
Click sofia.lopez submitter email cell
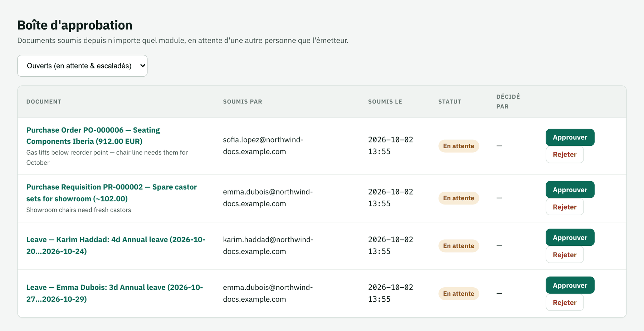point(263,146)
